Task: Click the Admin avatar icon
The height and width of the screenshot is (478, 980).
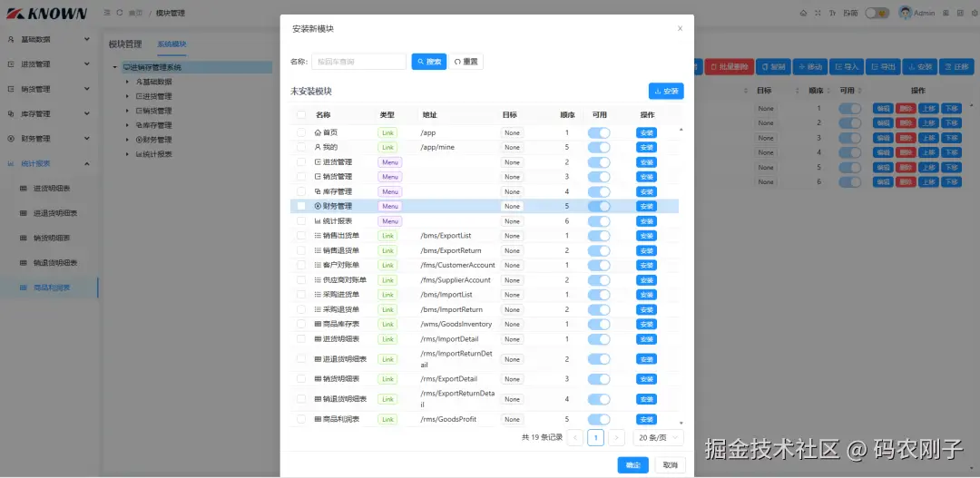Action: 905,13
